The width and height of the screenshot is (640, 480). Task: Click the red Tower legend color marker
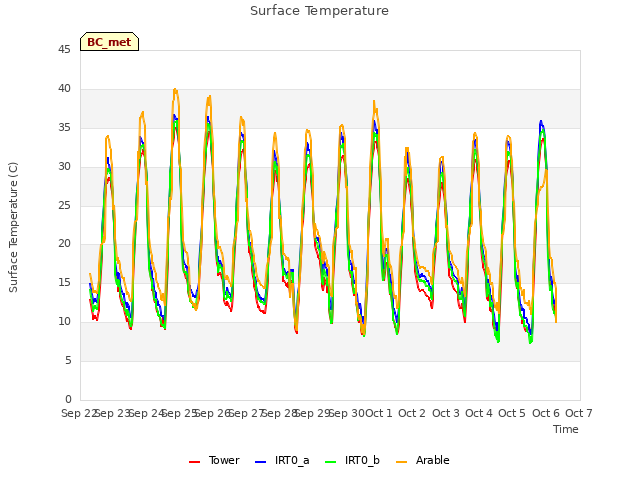coord(195,462)
